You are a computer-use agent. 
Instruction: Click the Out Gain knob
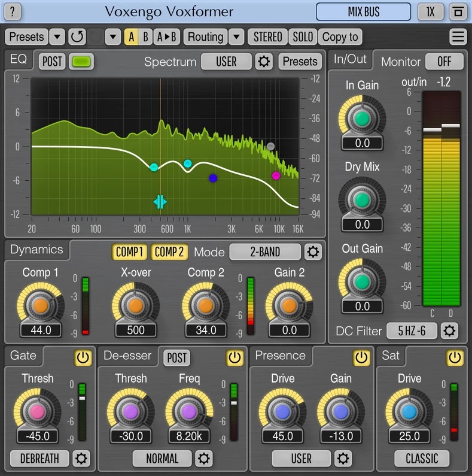click(362, 282)
